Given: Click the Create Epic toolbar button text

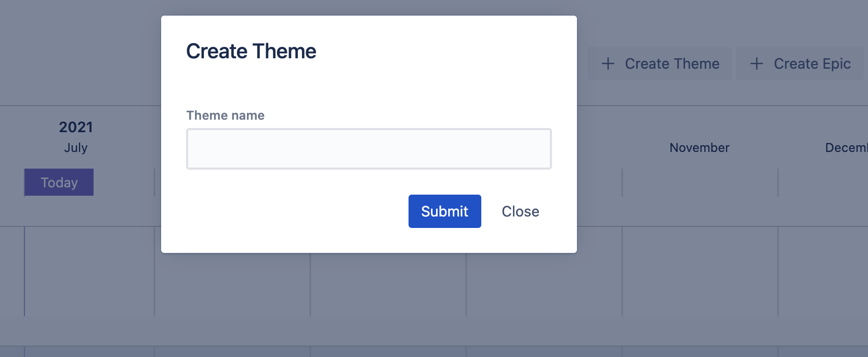Looking at the screenshot, I should pos(812,64).
